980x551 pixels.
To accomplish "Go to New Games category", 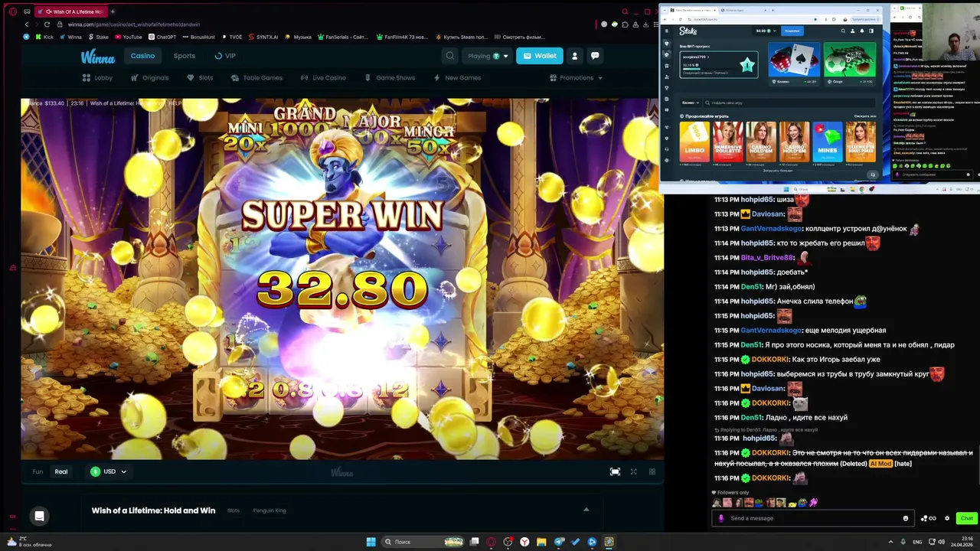I will (457, 78).
